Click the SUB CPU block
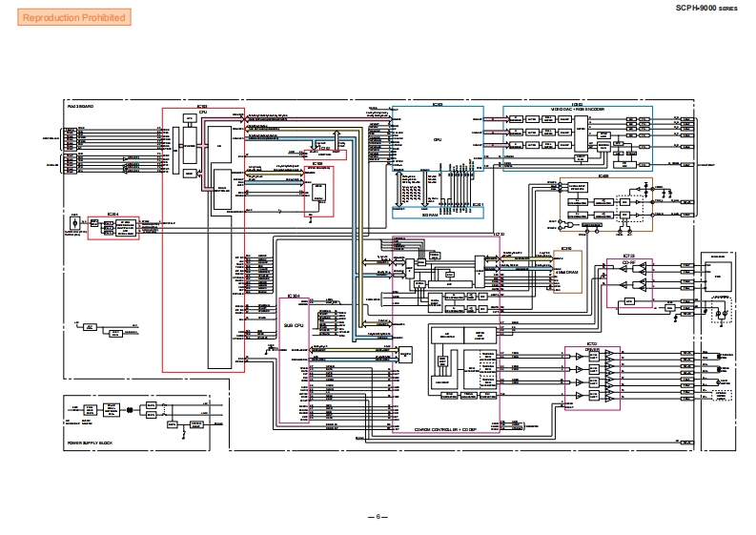 coord(294,324)
